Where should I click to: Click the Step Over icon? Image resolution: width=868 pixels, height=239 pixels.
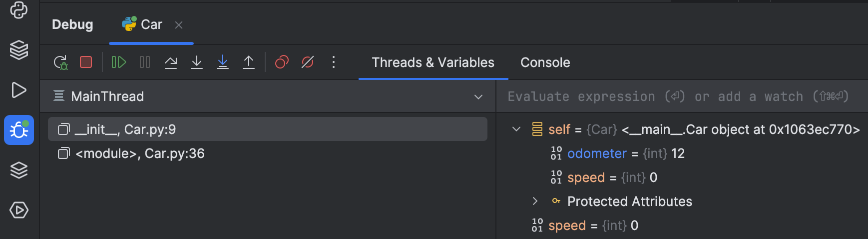(x=171, y=62)
